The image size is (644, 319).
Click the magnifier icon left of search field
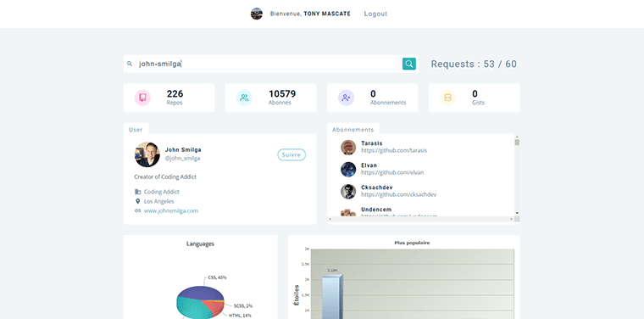[x=130, y=64]
